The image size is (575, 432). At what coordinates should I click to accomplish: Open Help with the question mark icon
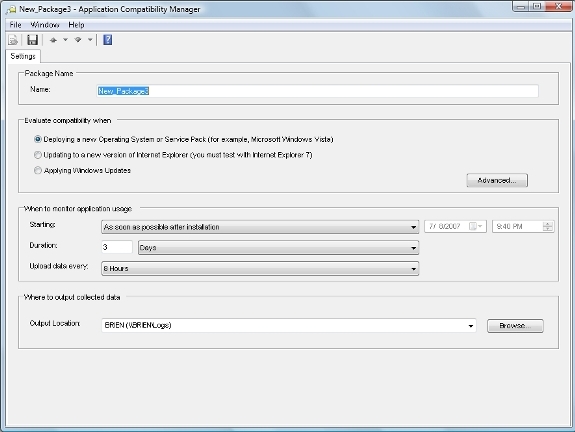(x=107, y=40)
